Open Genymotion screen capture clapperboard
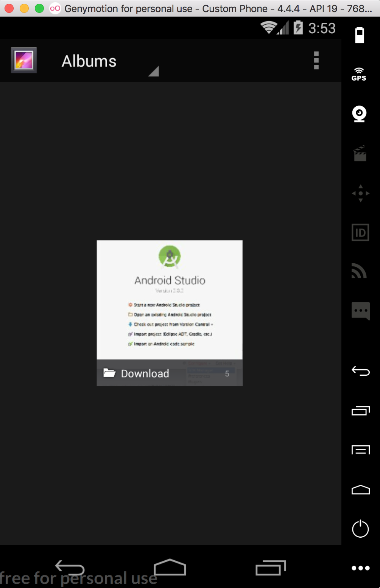The width and height of the screenshot is (380, 588). pyautogui.click(x=360, y=153)
